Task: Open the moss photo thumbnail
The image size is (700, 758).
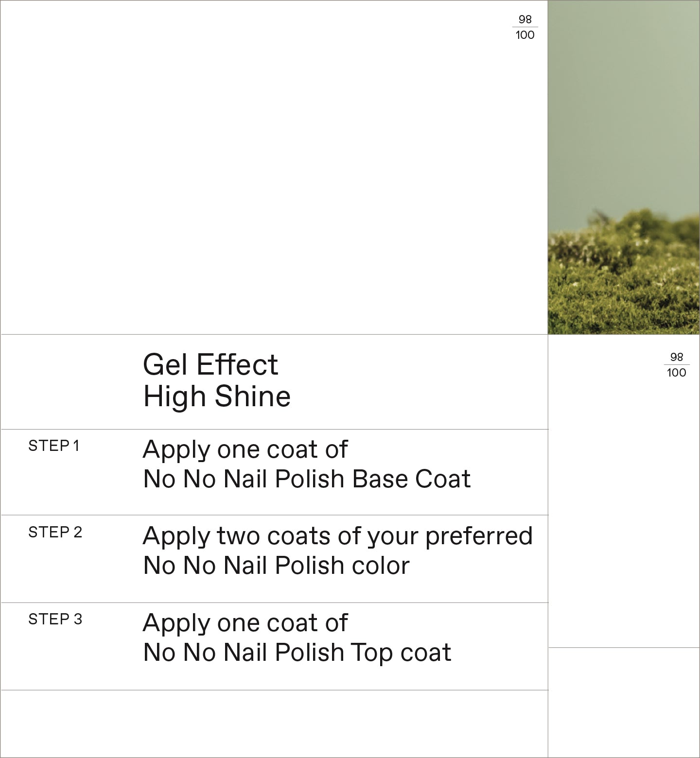Action: [x=624, y=167]
